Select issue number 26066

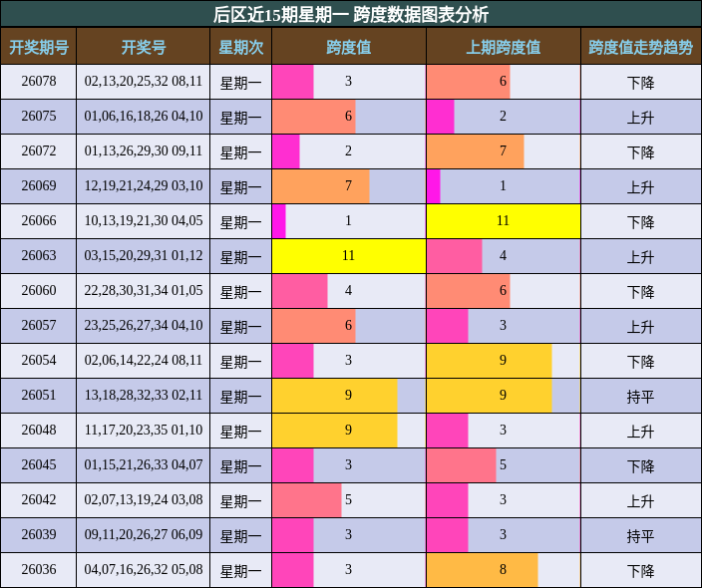(39, 220)
